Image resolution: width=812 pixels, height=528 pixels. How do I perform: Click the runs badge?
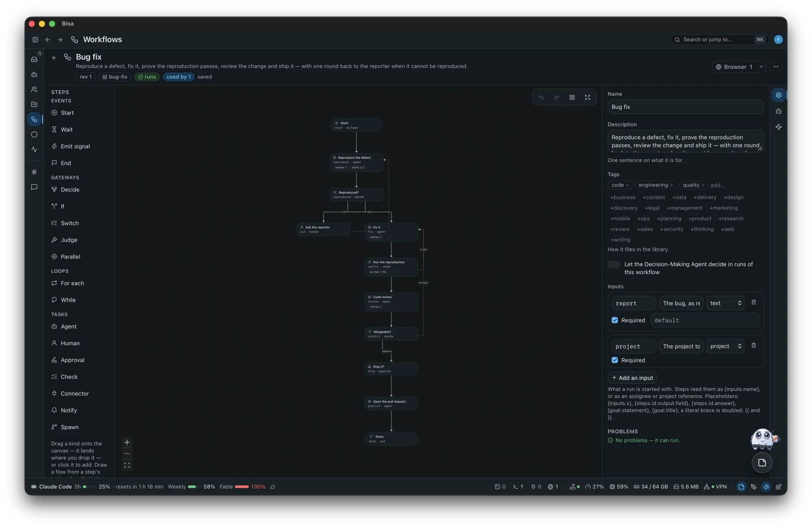tap(147, 77)
